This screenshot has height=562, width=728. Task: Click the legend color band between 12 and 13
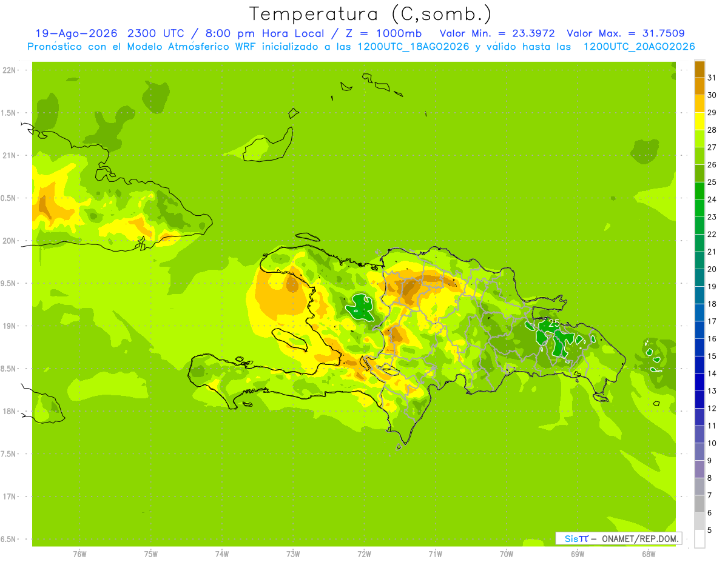(699, 399)
